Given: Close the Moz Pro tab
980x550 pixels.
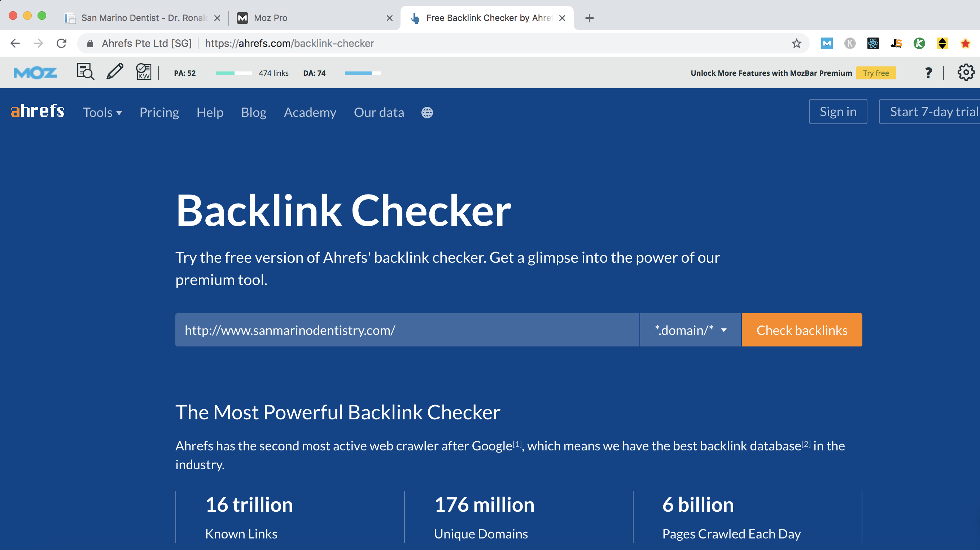Looking at the screenshot, I should (390, 18).
